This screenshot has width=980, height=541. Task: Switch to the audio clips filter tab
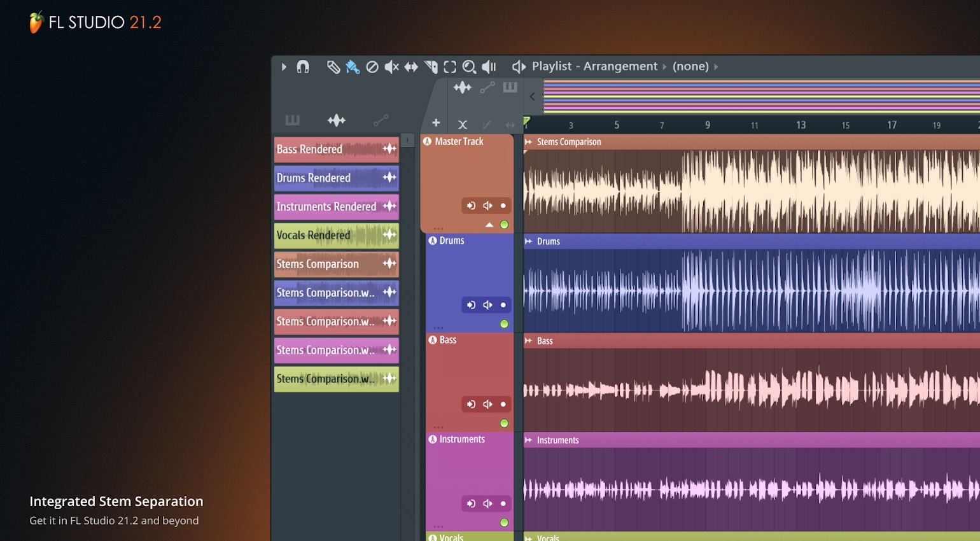(336, 120)
